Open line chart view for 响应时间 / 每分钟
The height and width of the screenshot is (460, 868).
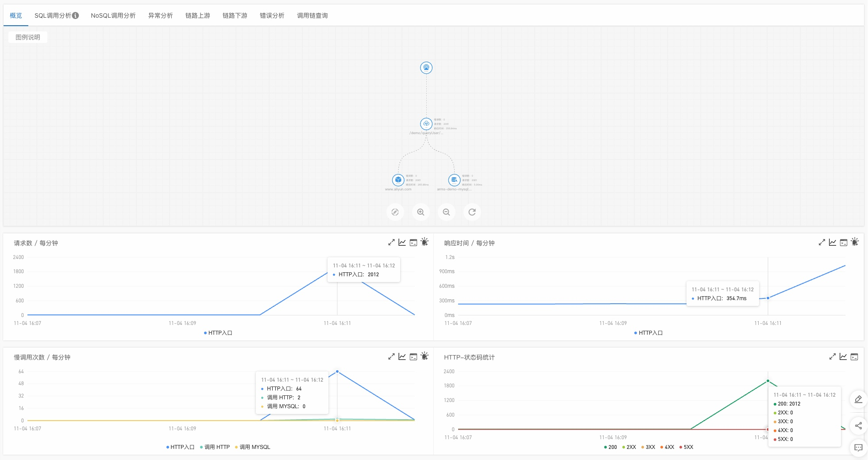tap(833, 243)
